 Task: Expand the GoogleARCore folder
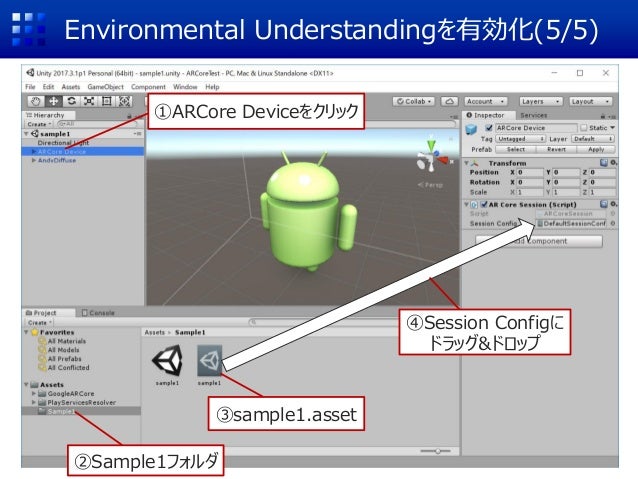coord(34,394)
